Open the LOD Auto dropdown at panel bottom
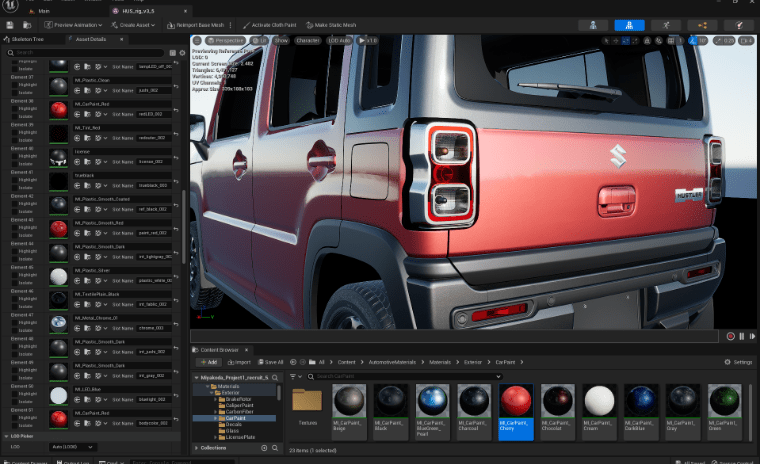The height and width of the screenshot is (464, 760). pos(73,447)
